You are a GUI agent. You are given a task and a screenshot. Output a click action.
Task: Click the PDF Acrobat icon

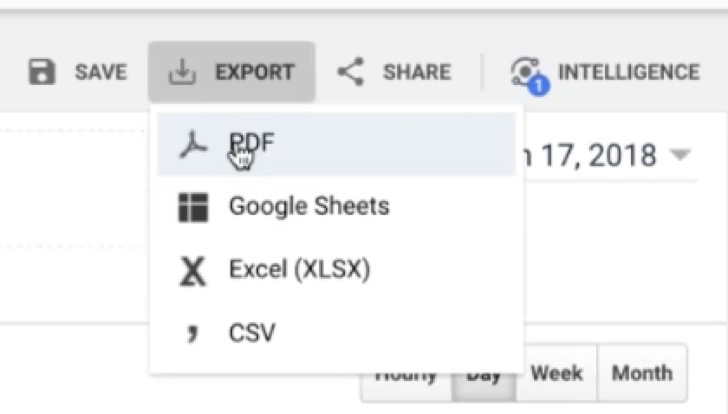pos(192,145)
